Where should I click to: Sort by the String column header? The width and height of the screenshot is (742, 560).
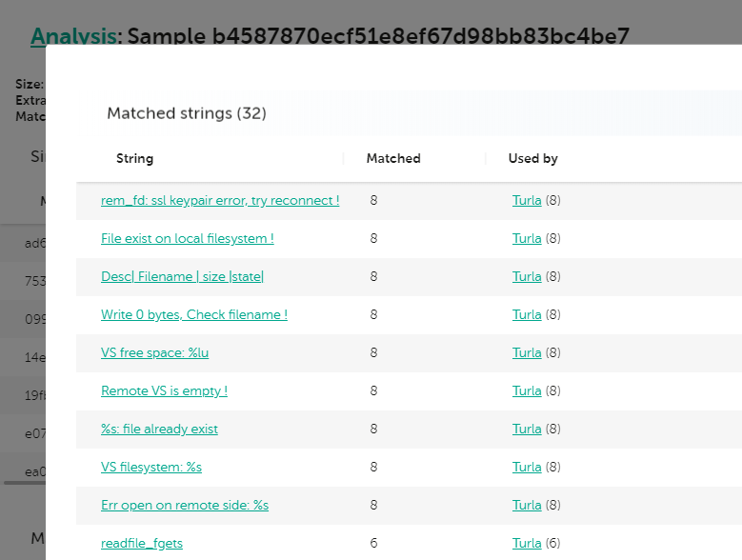click(134, 159)
